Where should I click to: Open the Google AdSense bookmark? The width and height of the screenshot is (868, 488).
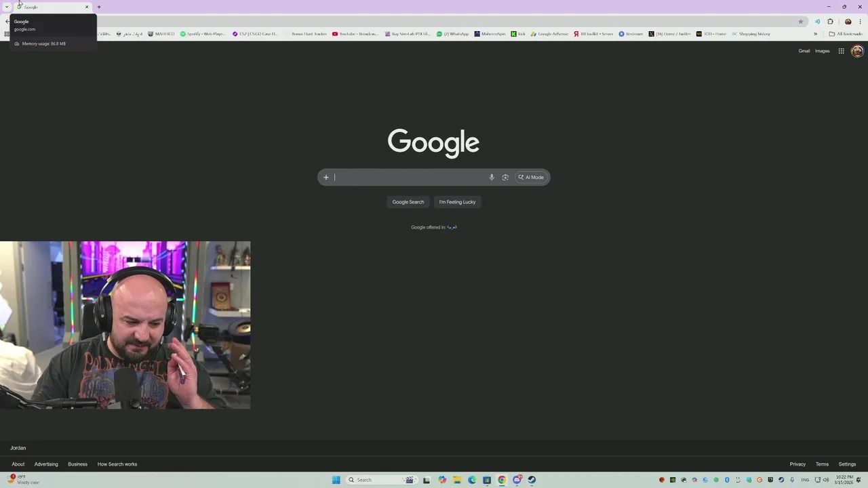pyautogui.click(x=549, y=34)
